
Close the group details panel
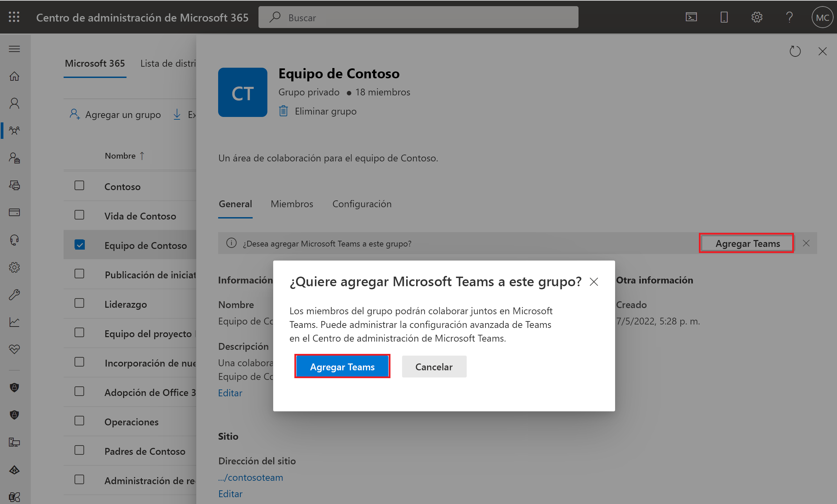click(822, 51)
